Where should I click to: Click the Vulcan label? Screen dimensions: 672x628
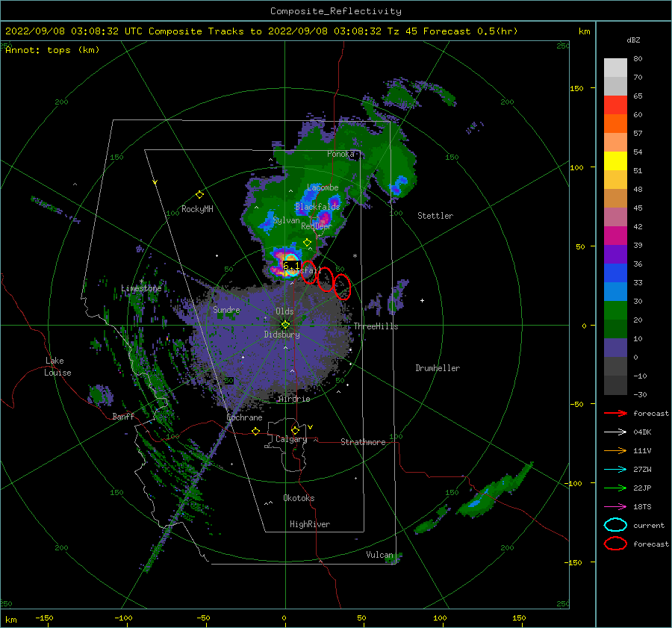tap(379, 555)
